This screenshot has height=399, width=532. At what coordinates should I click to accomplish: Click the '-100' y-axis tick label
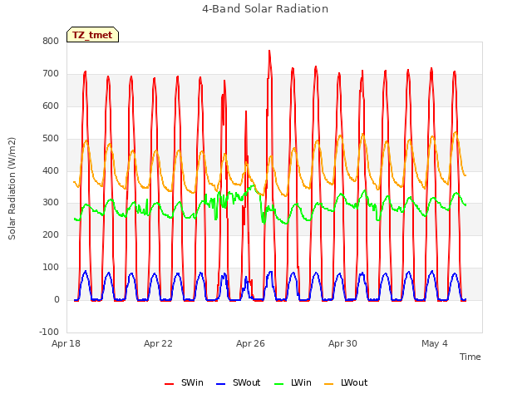pos(49,332)
